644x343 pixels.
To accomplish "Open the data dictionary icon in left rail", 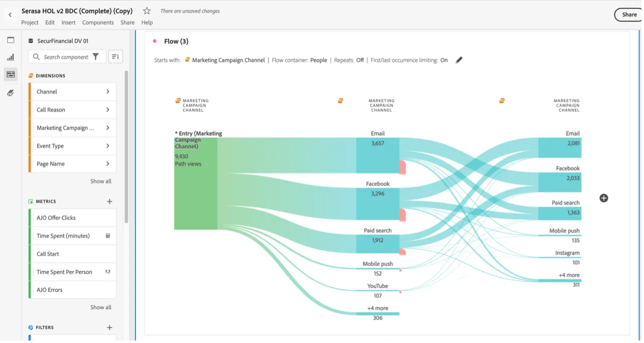I will [x=11, y=93].
